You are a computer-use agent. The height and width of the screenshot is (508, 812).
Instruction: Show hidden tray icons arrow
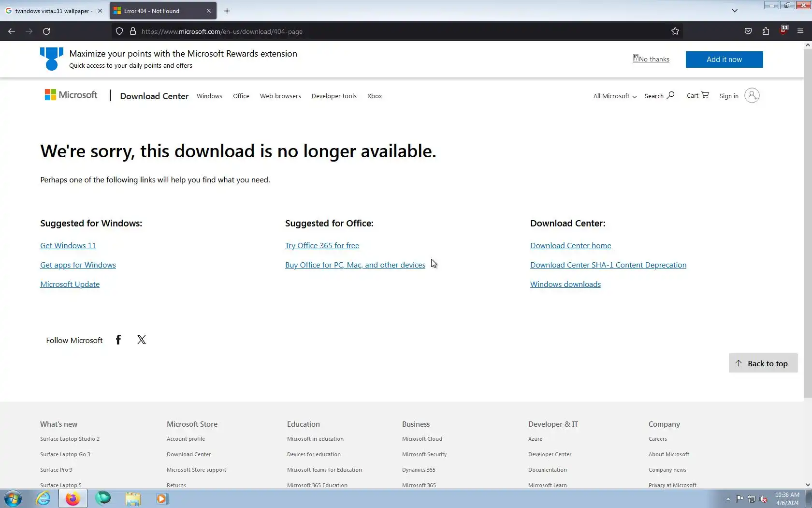coord(728,499)
